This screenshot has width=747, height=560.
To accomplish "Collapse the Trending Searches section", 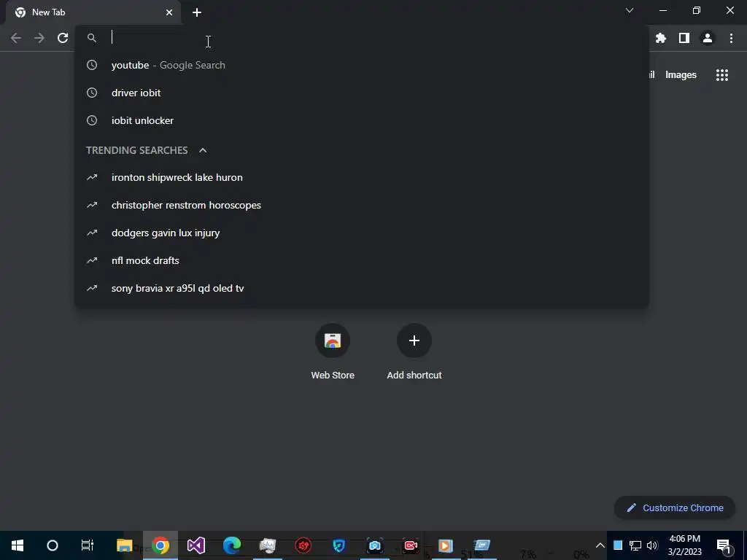I will (203, 150).
